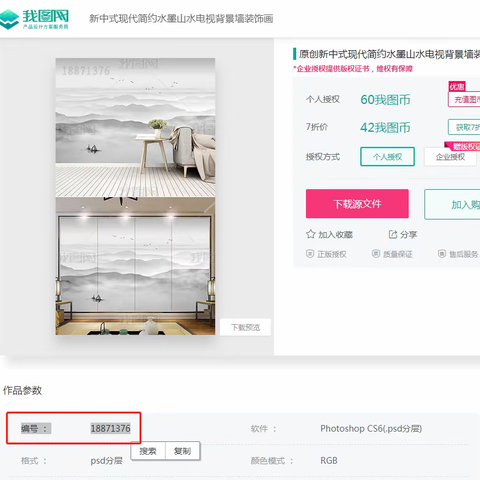Click the 加入收藏 link text
Screen dimensions: 480x480
(335, 235)
